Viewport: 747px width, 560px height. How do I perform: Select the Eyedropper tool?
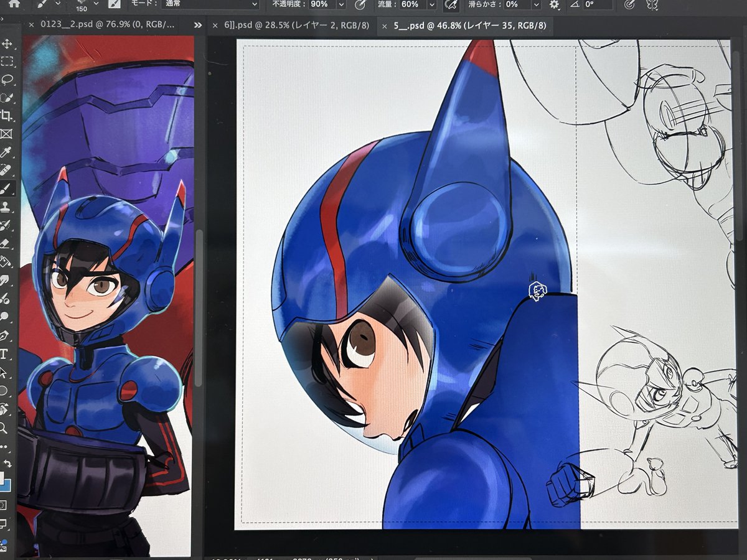click(7, 152)
